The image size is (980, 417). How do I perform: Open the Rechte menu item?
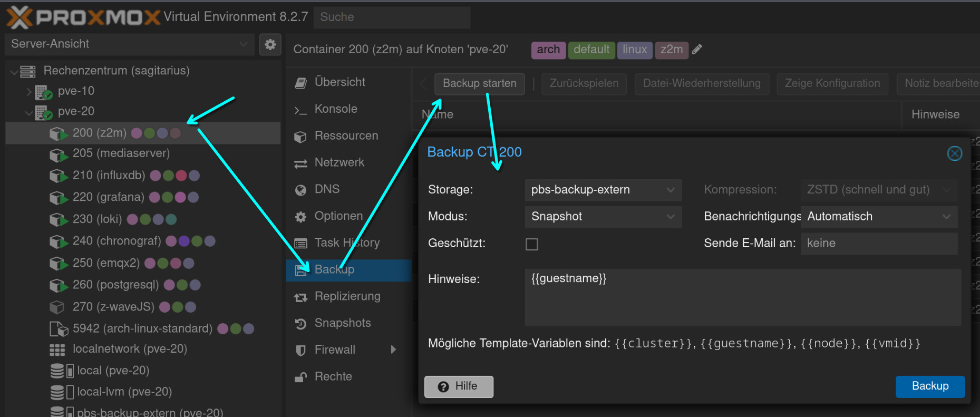click(348, 377)
